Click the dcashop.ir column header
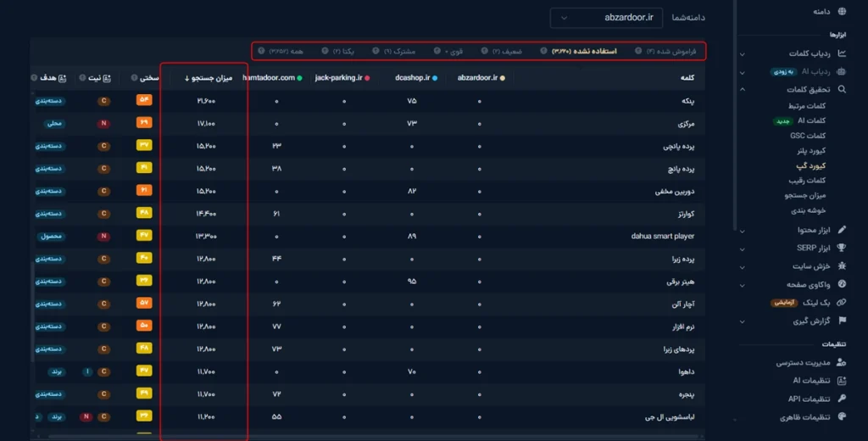868x441 pixels. pos(415,77)
